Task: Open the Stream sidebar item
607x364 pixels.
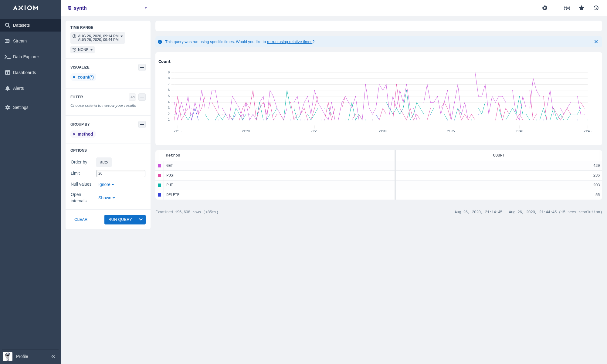Action: pos(20,41)
